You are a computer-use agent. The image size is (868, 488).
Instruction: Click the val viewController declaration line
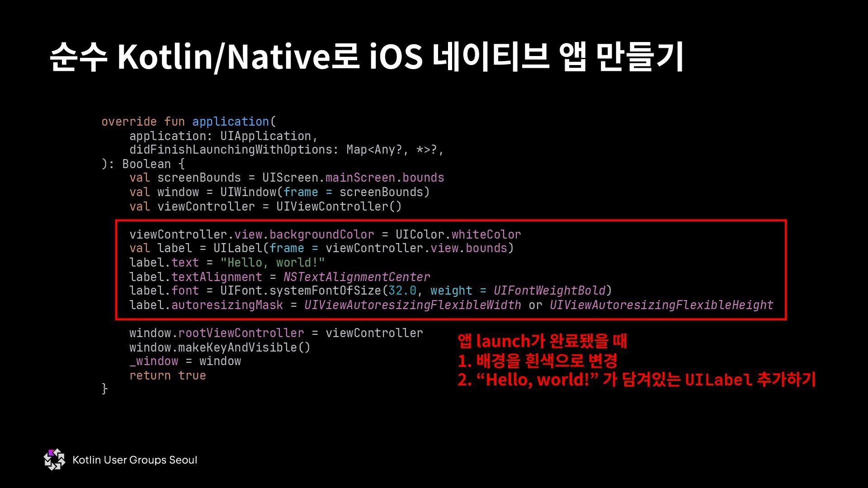pos(265,206)
